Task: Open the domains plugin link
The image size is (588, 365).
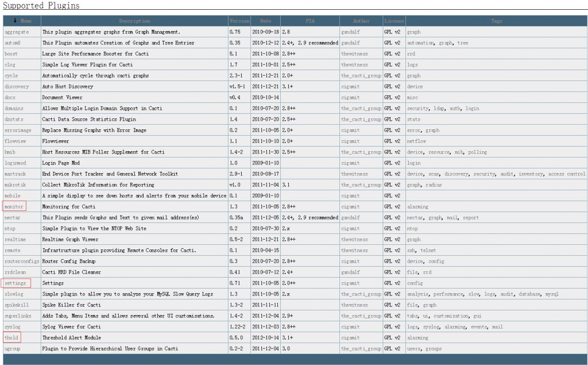Action: 14,109
